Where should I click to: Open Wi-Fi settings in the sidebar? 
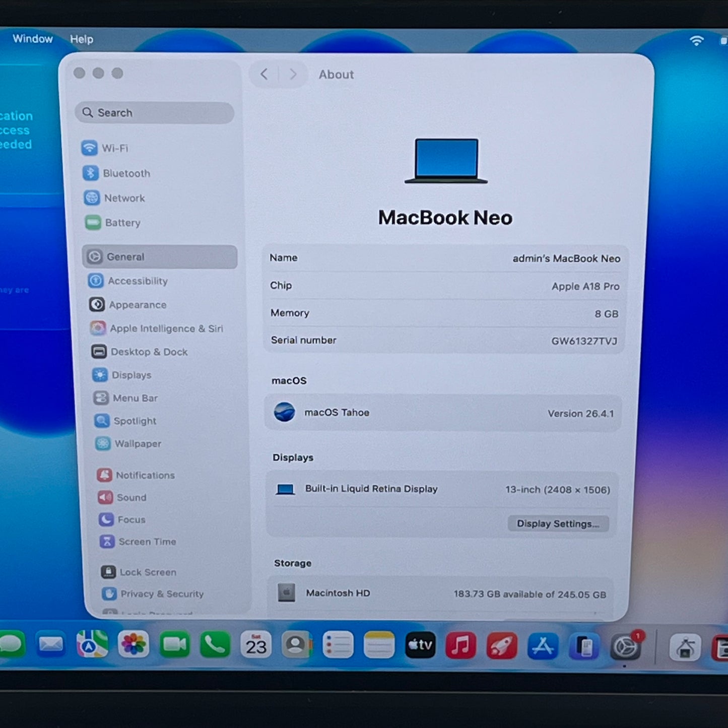(105, 148)
